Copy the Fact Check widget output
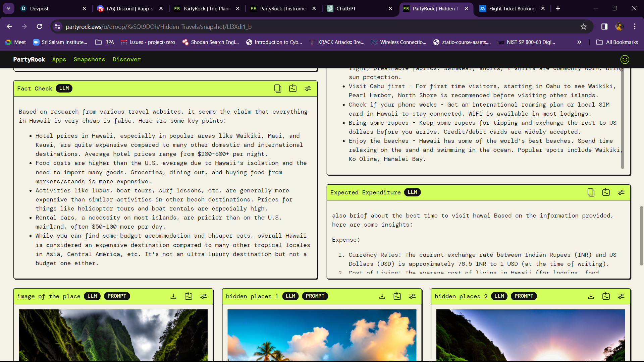644x362 pixels. pyautogui.click(x=277, y=88)
